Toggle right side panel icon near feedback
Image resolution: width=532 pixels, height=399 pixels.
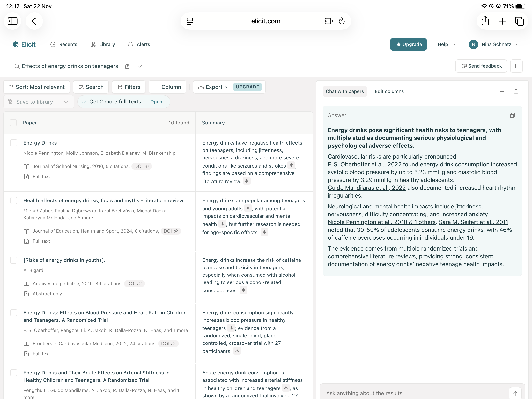(516, 66)
